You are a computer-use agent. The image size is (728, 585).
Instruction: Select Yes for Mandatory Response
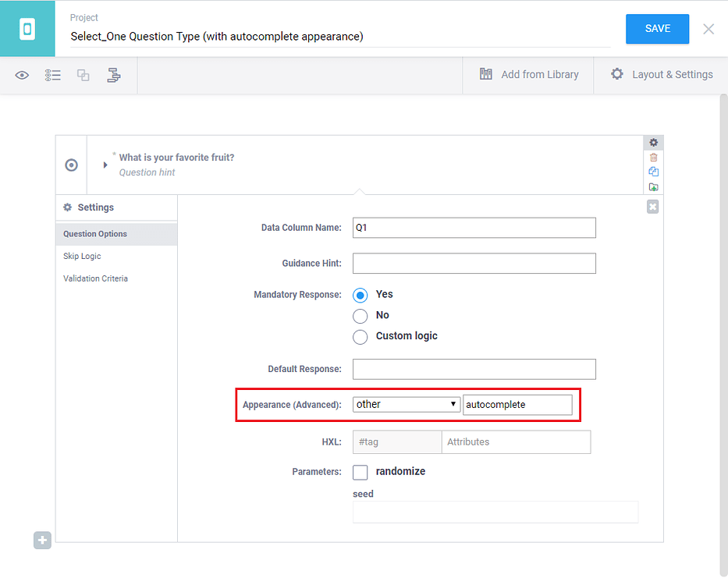click(360, 295)
